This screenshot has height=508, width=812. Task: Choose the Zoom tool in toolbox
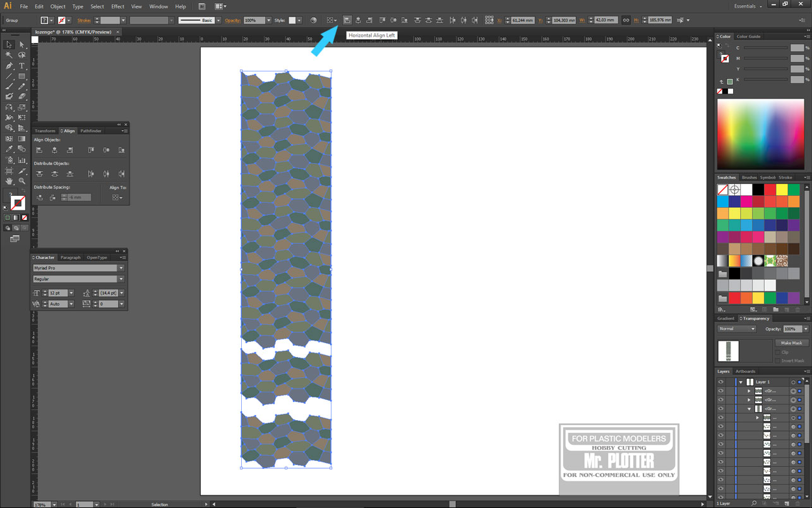pos(21,181)
